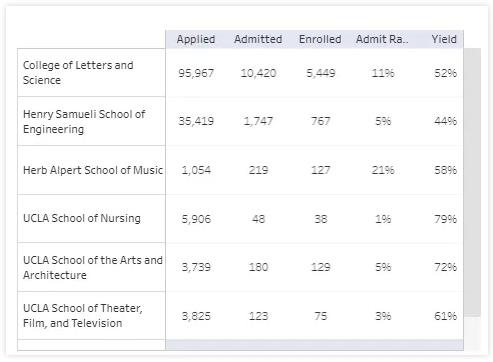Screen dimensions: 493x362
Task: Select the Admit Rate column header
Action: [382, 39]
